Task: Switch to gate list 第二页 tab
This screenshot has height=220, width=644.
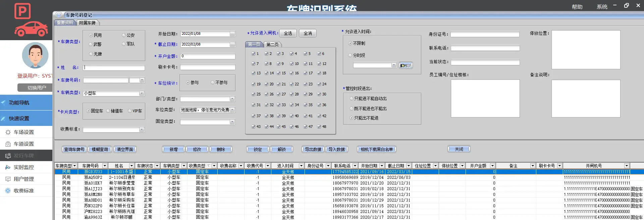Action: [272, 45]
